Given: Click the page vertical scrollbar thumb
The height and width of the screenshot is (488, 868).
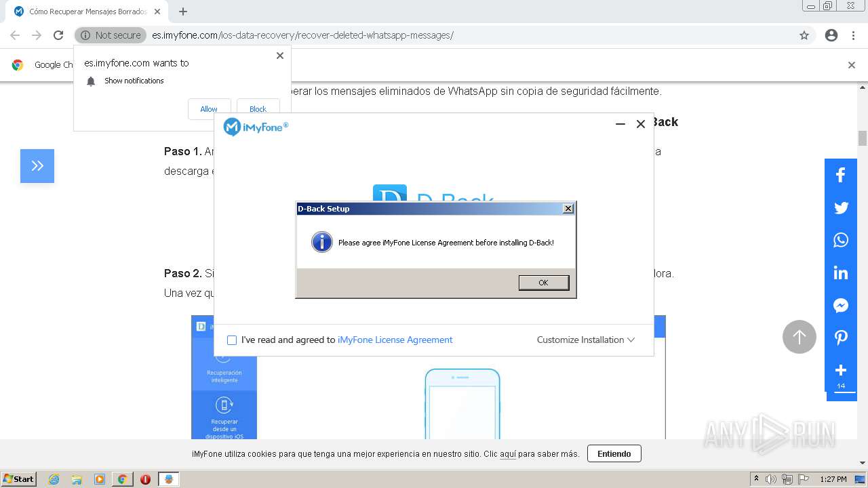Looking at the screenshot, I should (863, 138).
